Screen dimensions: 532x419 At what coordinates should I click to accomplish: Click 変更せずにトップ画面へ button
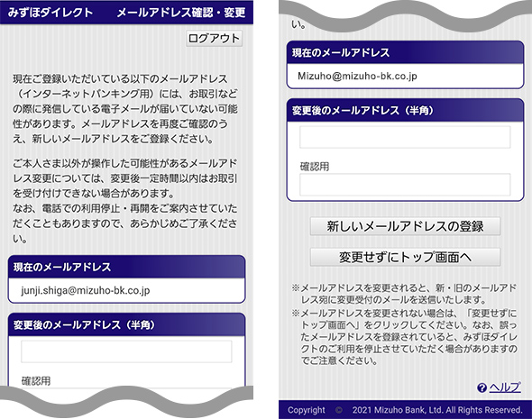coord(405,258)
